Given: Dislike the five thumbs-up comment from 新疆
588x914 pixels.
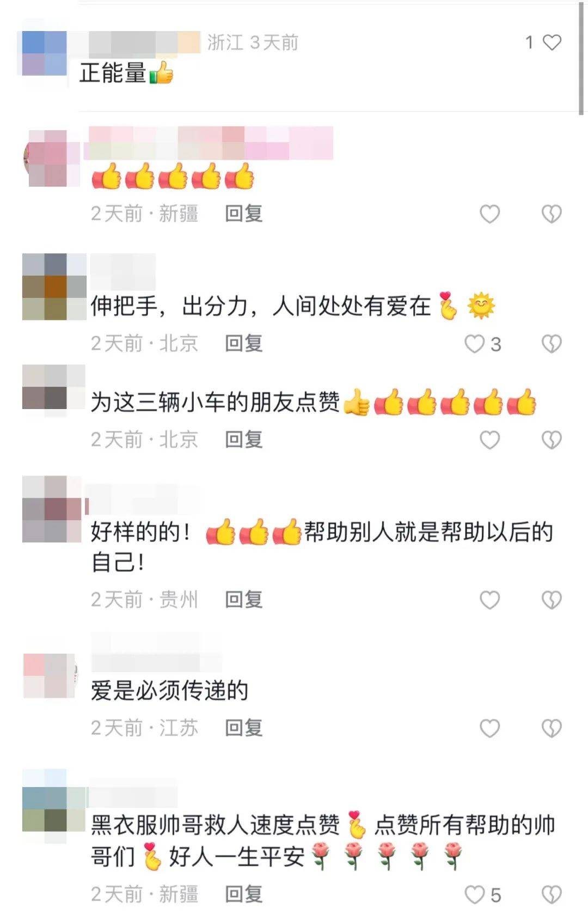Looking at the screenshot, I should 552,214.
